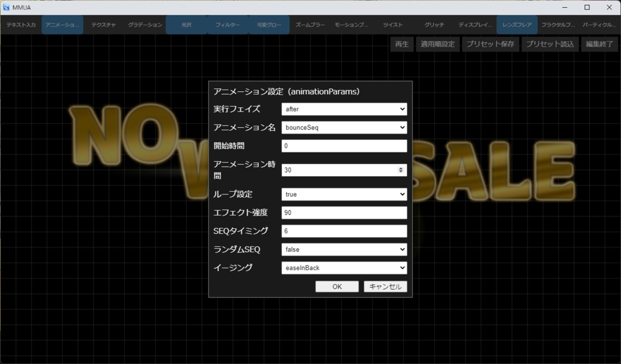
Task: Change ループ設定 from true via its dropdown
Action: (x=344, y=194)
